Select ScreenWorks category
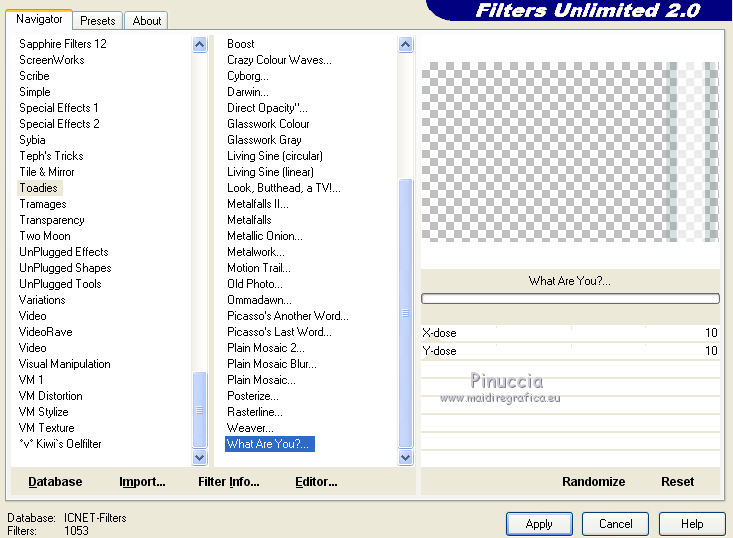Image resolution: width=733 pixels, height=538 pixels. click(x=51, y=60)
